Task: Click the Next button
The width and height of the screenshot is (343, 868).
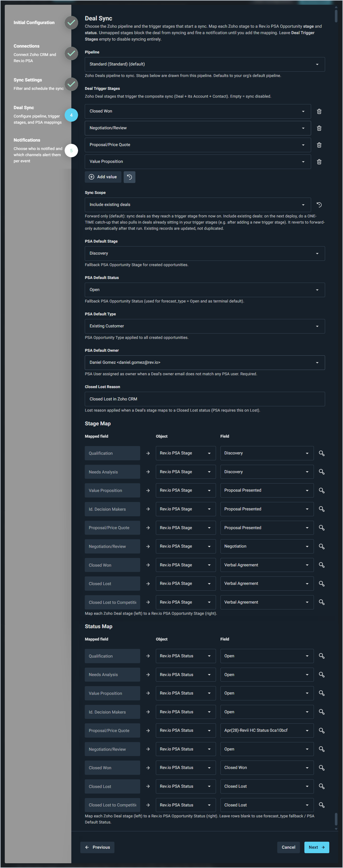Action: tap(317, 847)
